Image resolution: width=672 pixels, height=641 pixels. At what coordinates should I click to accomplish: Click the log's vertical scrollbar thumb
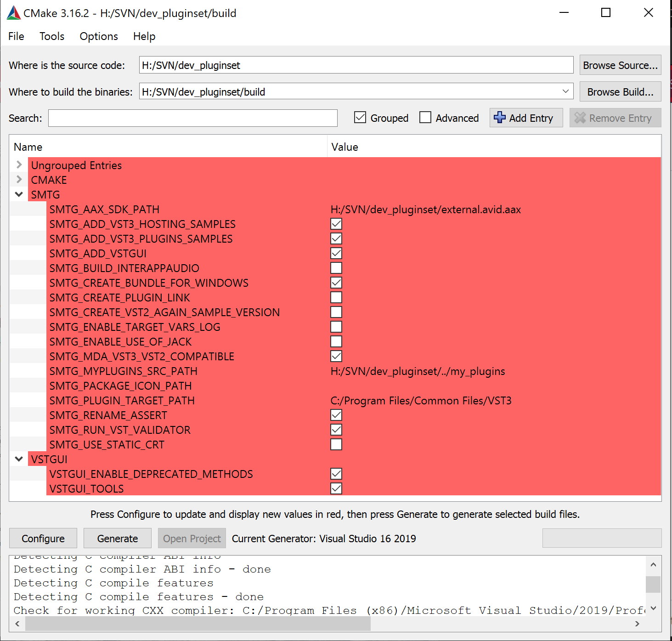click(653, 584)
